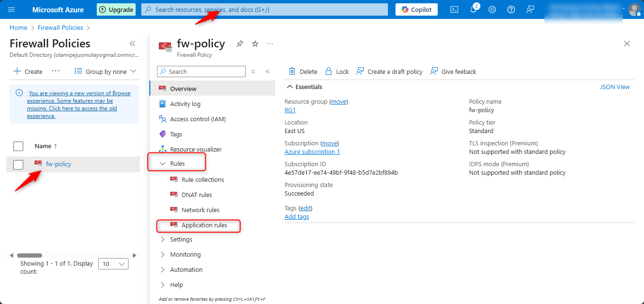Click the top bar feedback icon

click(x=530, y=9)
